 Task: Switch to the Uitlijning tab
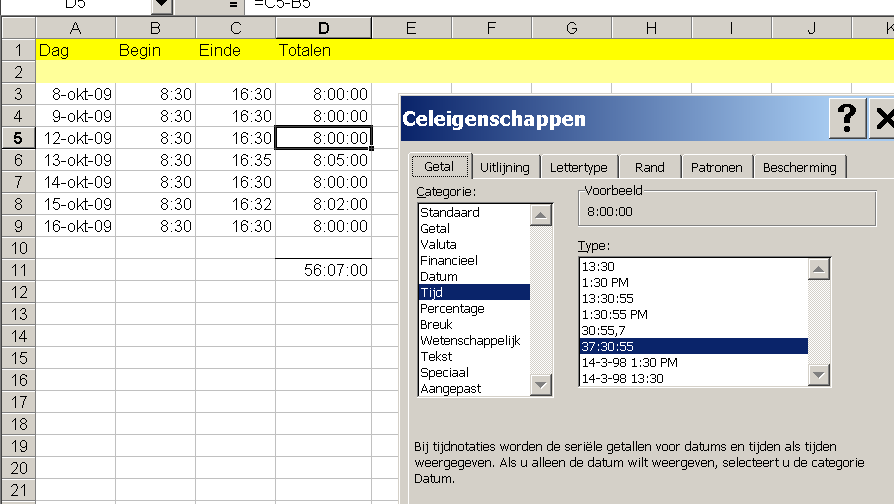coord(504,167)
